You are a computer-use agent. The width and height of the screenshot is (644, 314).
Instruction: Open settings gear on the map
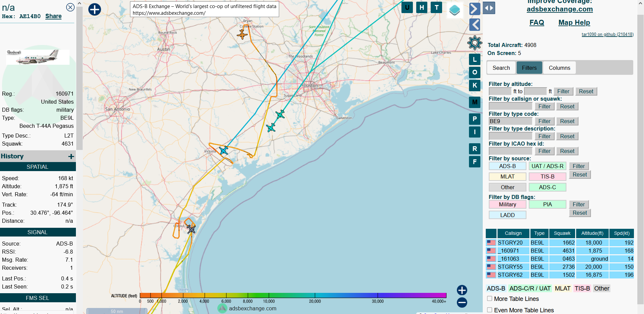click(475, 43)
